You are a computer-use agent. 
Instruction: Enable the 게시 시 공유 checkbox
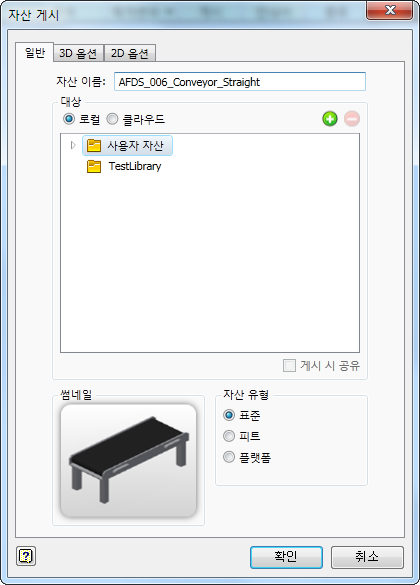coord(289,366)
